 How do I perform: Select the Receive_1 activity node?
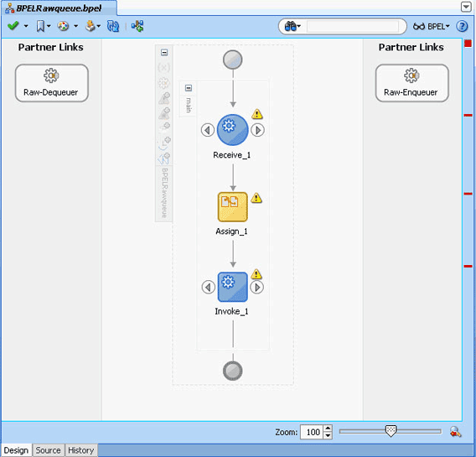click(232, 130)
